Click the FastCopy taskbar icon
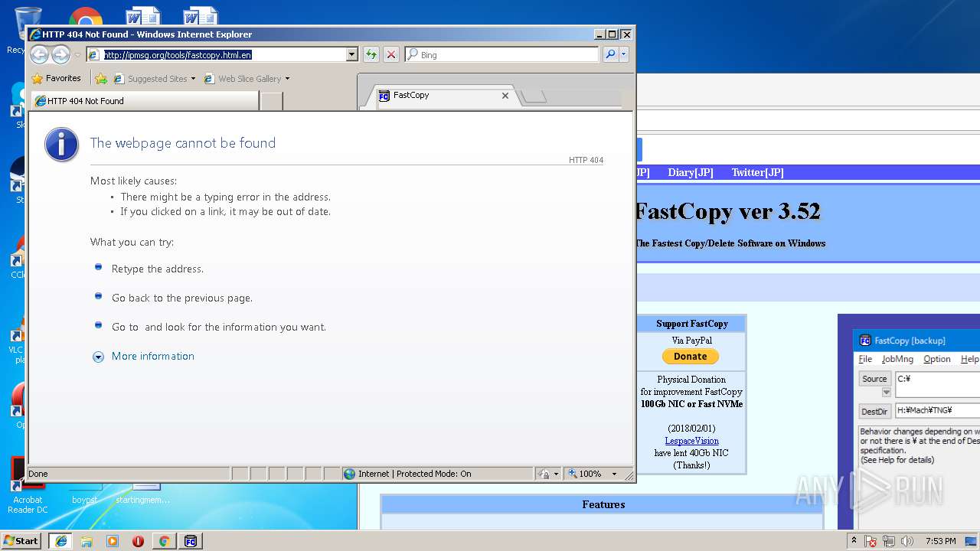The width and height of the screenshot is (980, 551). [191, 541]
